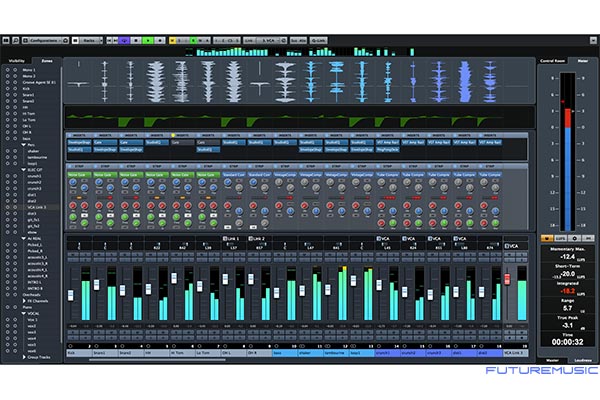
Task: Click the icon at toolbar's far right corner
Action: pos(593,40)
